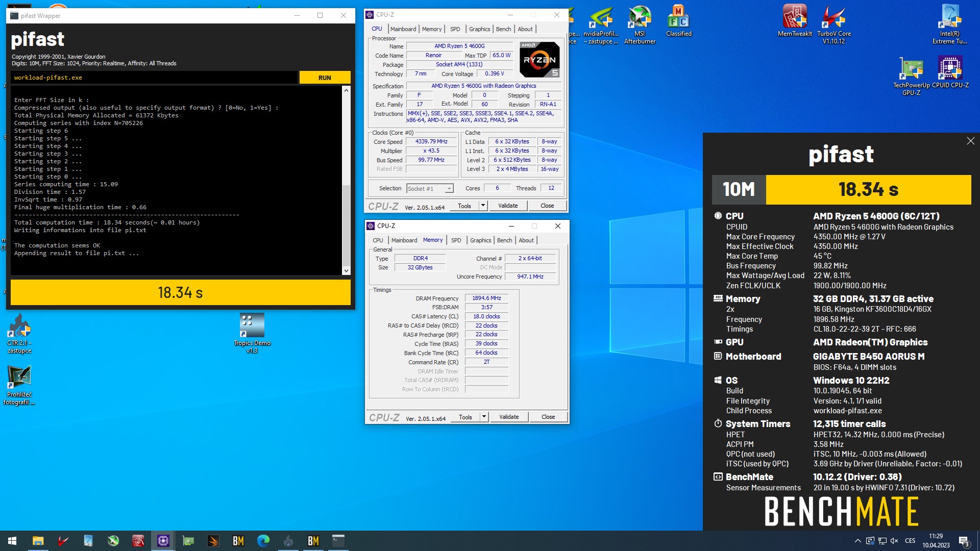Image resolution: width=980 pixels, height=551 pixels.
Task: Close the BenchMate pifast result panel
Action: coord(970,141)
